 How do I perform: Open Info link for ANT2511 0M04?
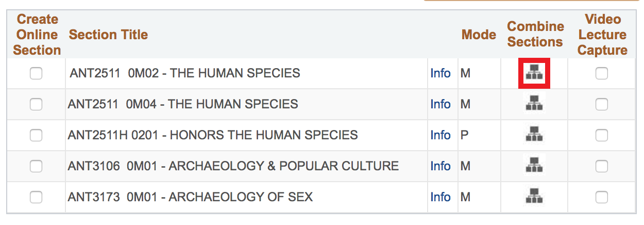(440, 104)
